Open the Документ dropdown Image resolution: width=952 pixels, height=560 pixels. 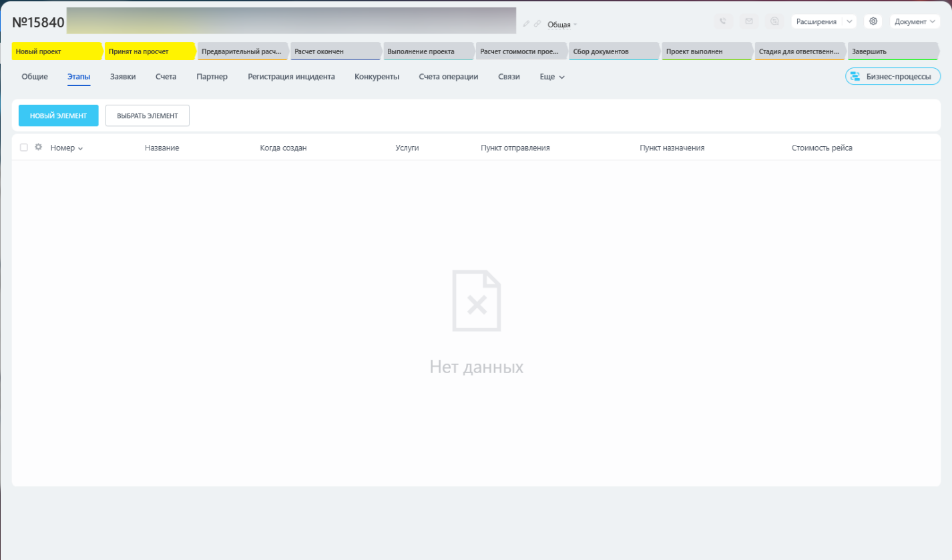point(915,21)
